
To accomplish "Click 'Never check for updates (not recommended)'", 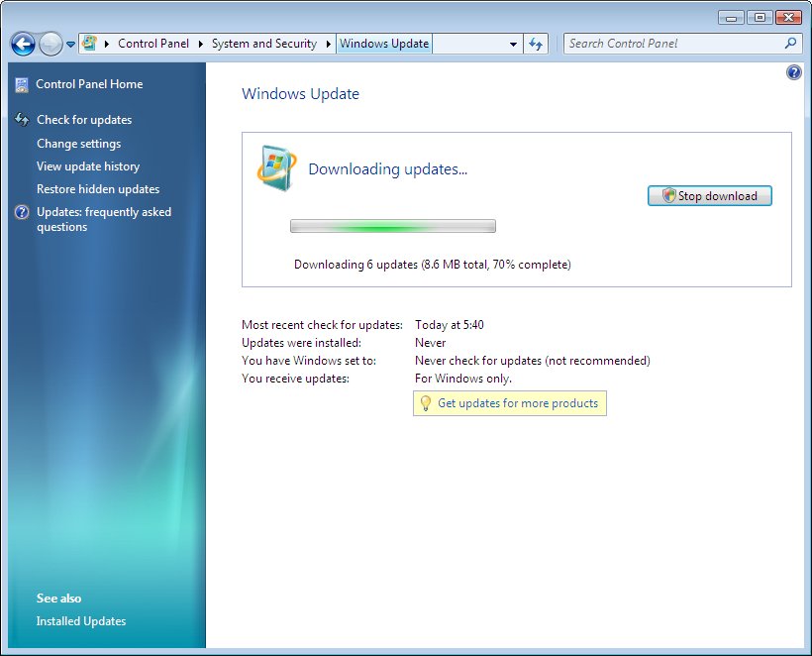I will tap(533, 361).
